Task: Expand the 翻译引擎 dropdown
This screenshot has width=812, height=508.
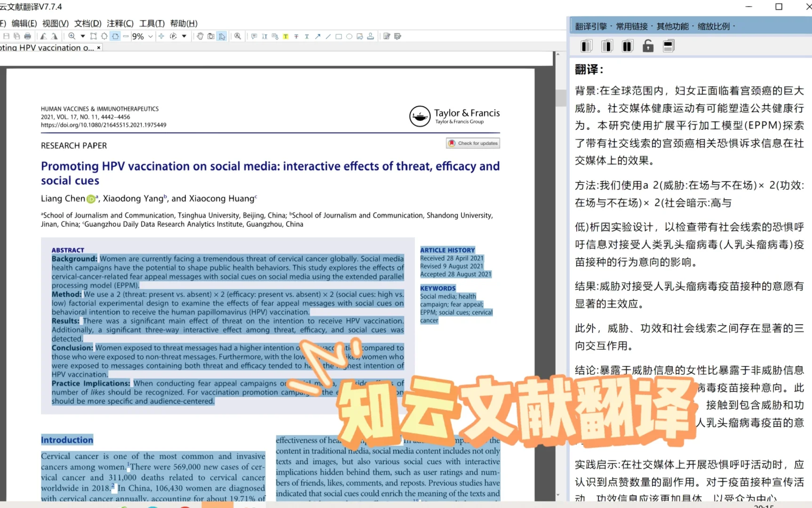Action: click(593, 26)
